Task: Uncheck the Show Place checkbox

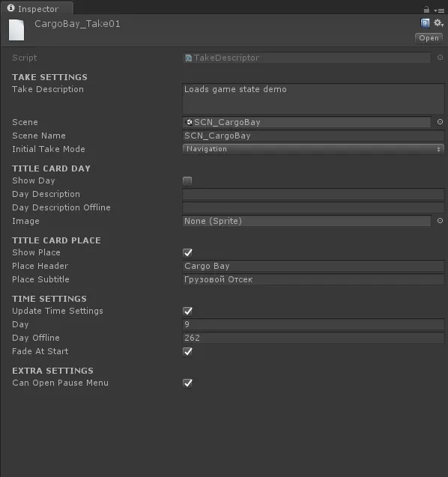Action: pyautogui.click(x=187, y=252)
